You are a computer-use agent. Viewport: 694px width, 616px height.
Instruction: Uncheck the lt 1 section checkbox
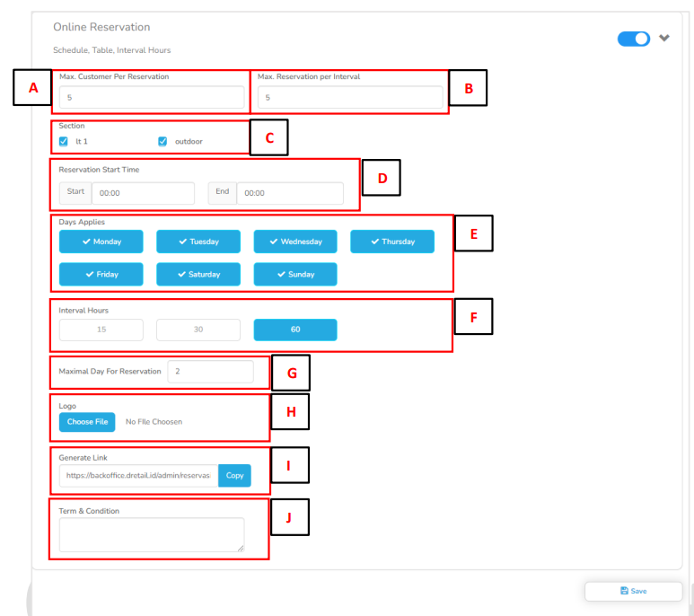(64, 141)
